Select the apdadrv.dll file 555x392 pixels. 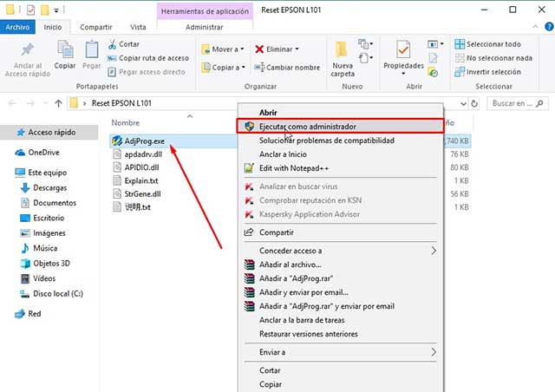[x=143, y=154]
